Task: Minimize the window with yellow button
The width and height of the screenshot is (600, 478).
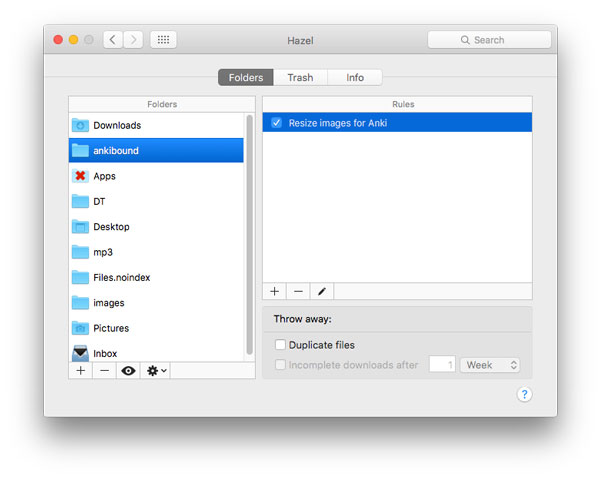Action: point(73,40)
